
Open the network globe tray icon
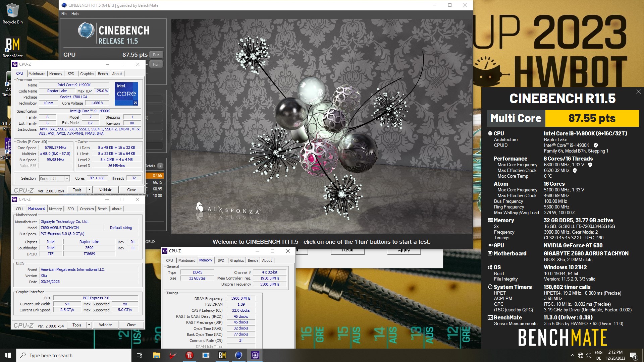pyautogui.click(x=581, y=355)
